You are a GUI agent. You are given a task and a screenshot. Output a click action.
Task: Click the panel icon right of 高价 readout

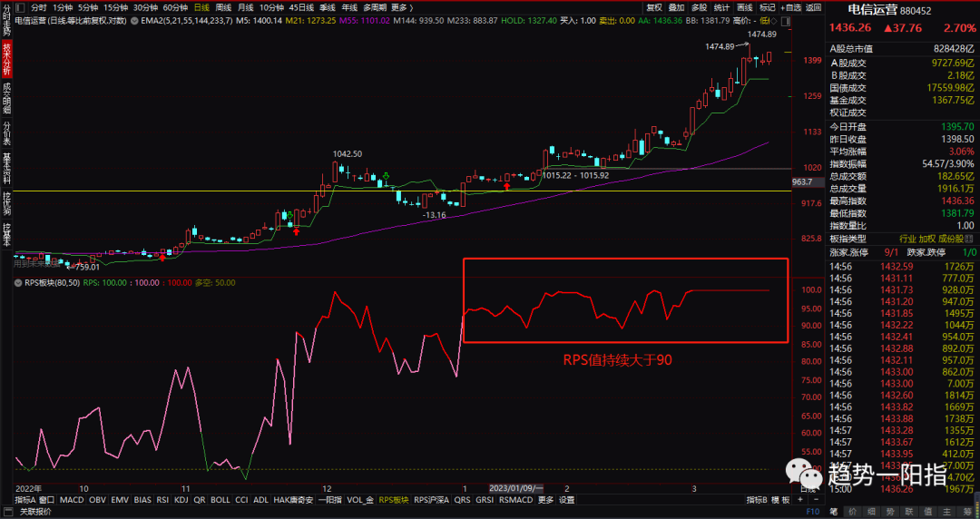[786, 21]
